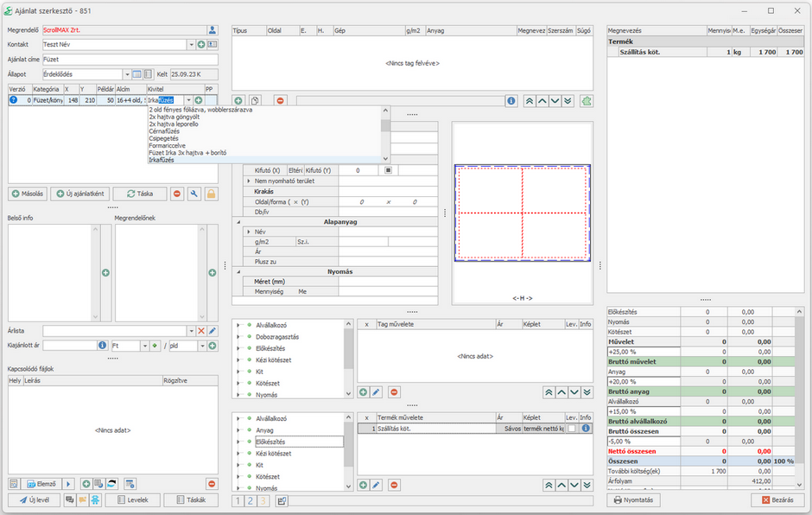Click the wrench settings icon
812x515 pixels.
pyautogui.click(x=194, y=194)
